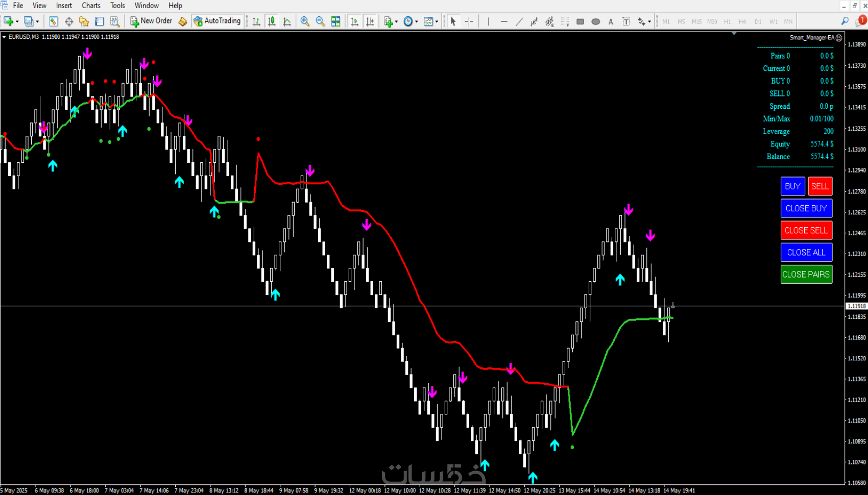Open the search magnifier icon
The image size is (868, 495).
pos(845,21)
